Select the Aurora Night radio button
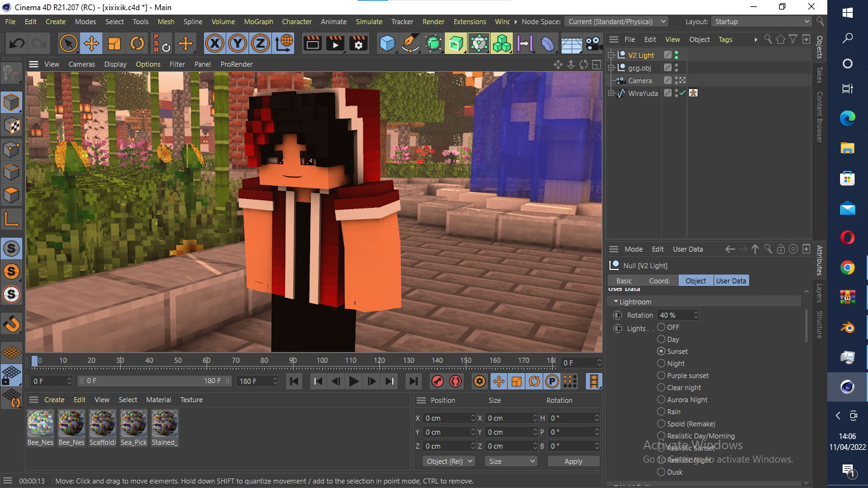 pyautogui.click(x=661, y=400)
